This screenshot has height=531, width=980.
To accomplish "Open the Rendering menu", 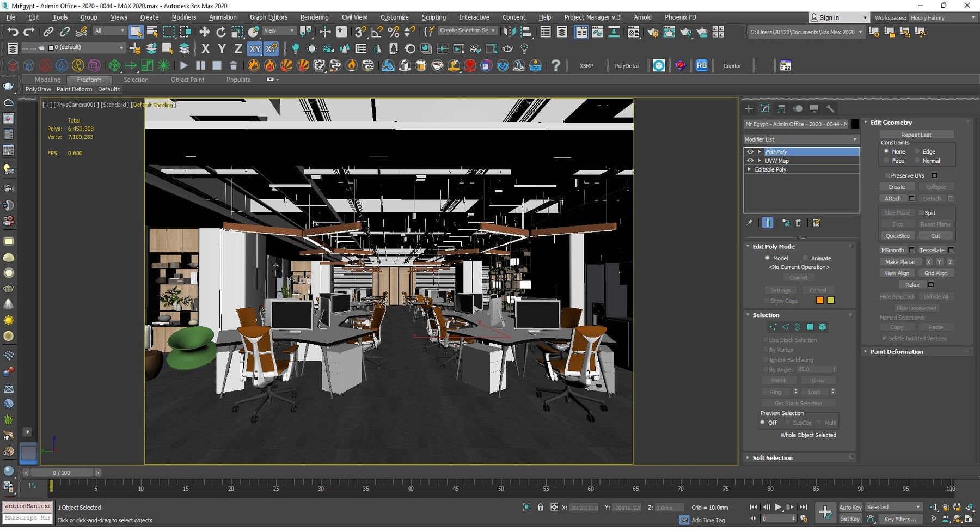I will pyautogui.click(x=314, y=17).
